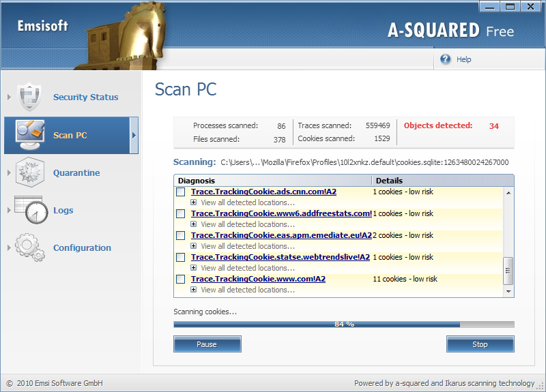Open the Security Status section

click(86, 97)
